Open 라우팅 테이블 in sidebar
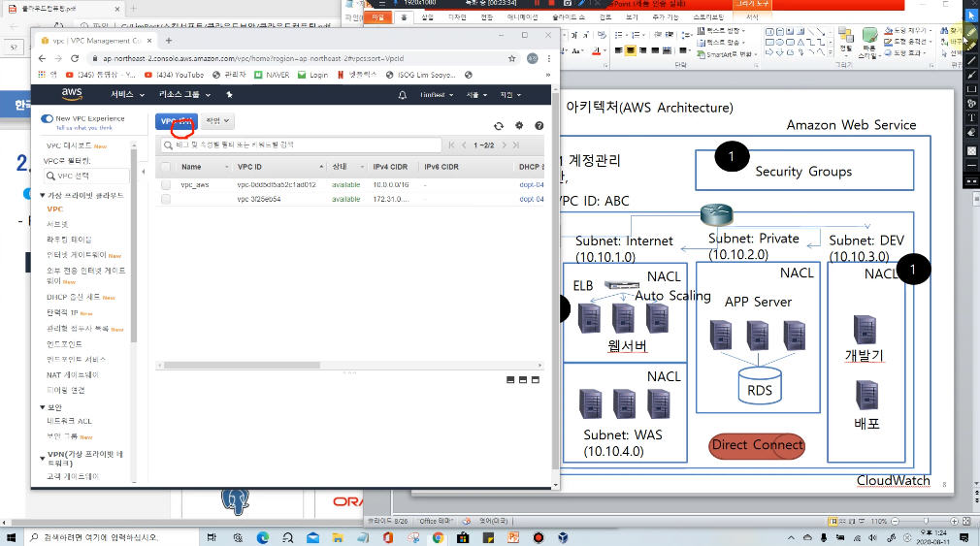This screenshot has height=546, width=980. 69,240
